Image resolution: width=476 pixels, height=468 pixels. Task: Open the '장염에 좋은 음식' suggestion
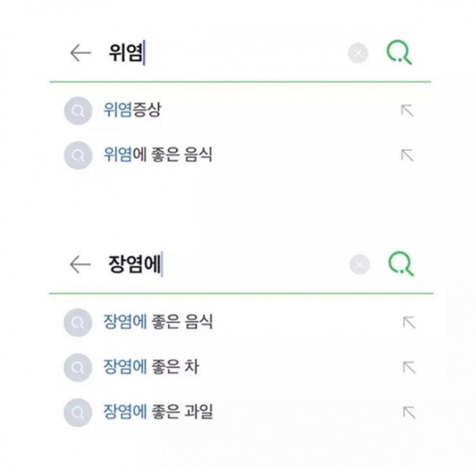(158, 322)
